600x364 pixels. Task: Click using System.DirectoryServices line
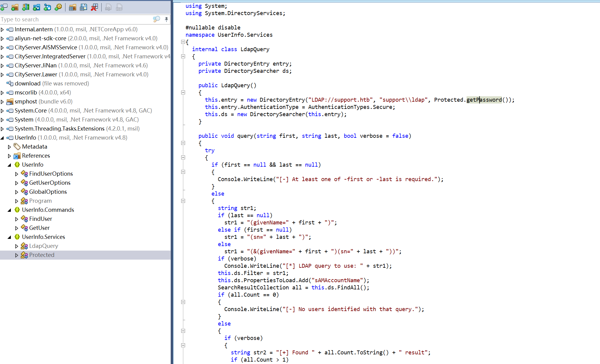tap(235, 13)
